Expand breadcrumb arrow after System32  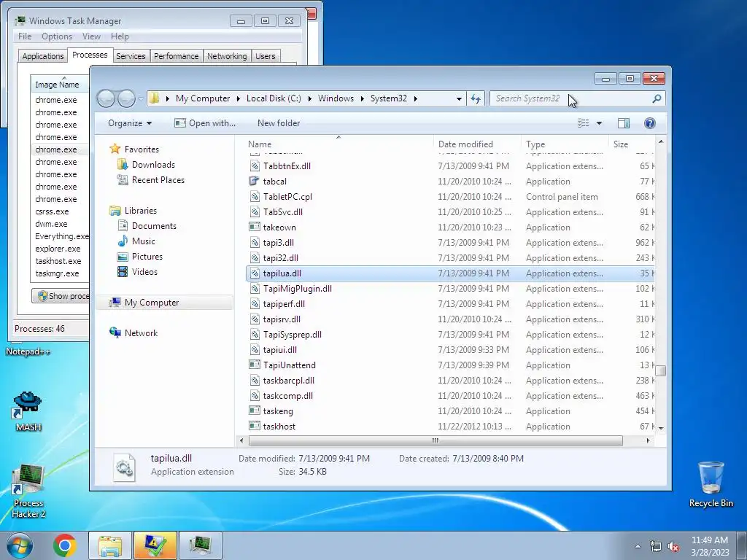[x=415, y=98]
